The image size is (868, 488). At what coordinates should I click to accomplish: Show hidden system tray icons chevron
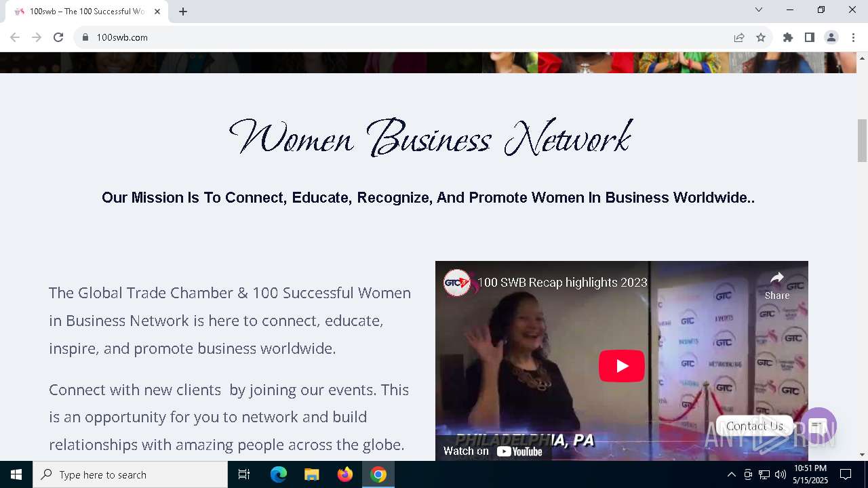731,474
